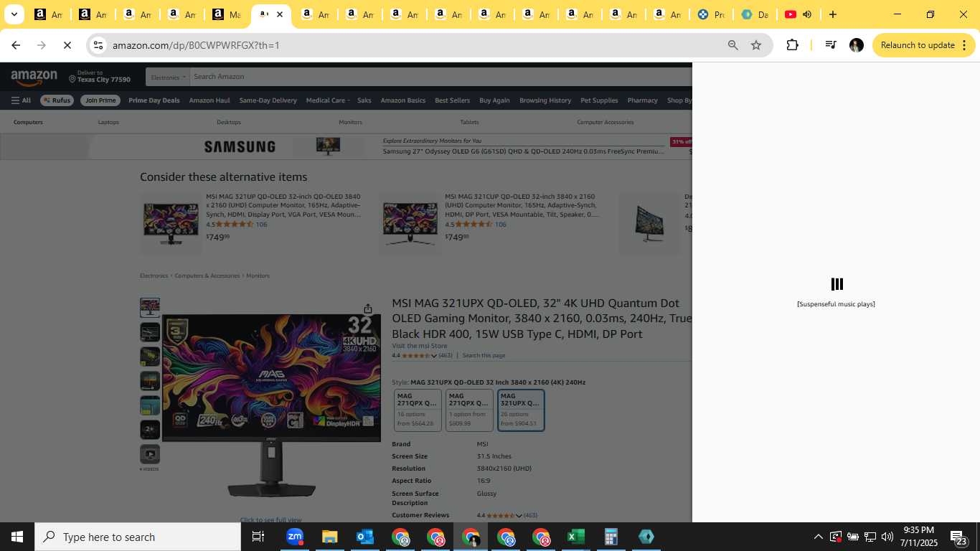
Task: Go back with the browser back arrow
Action: [16, 45]
